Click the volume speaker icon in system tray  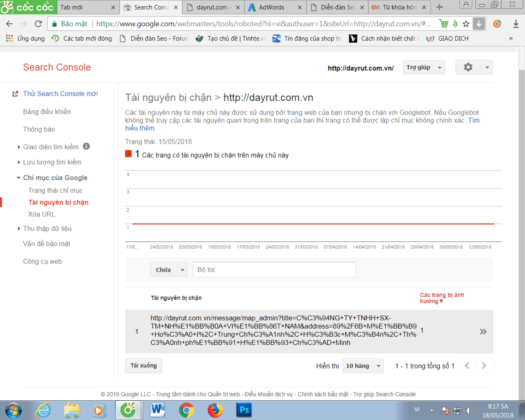470,410
